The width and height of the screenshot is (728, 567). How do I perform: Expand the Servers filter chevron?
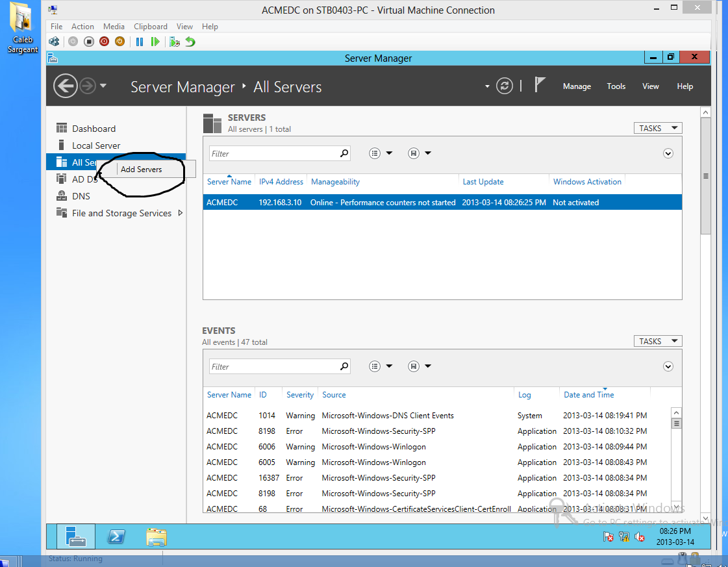pos(668,154)
